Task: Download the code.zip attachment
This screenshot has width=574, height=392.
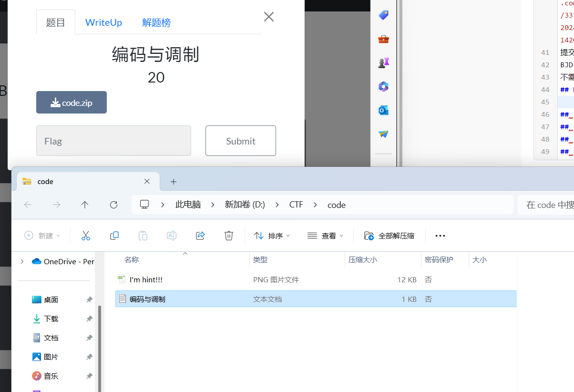Action: [x=72, y=103]
